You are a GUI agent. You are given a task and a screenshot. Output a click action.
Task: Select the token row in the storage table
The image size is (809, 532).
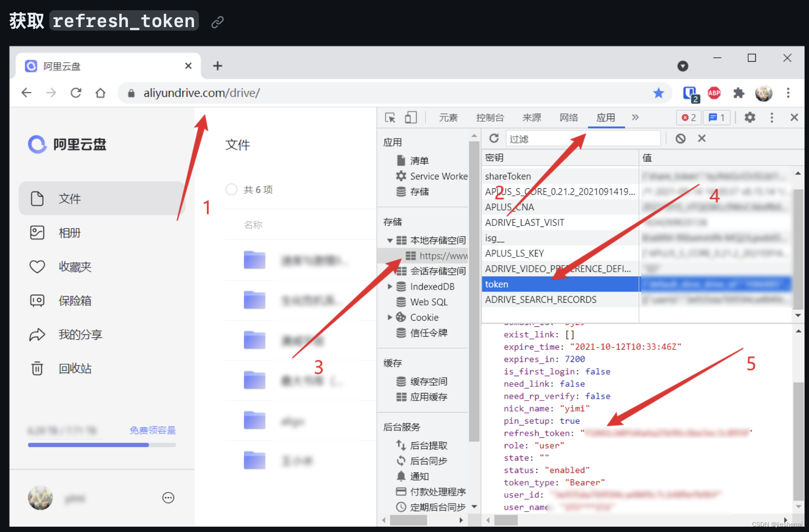(x=560, y=284)
